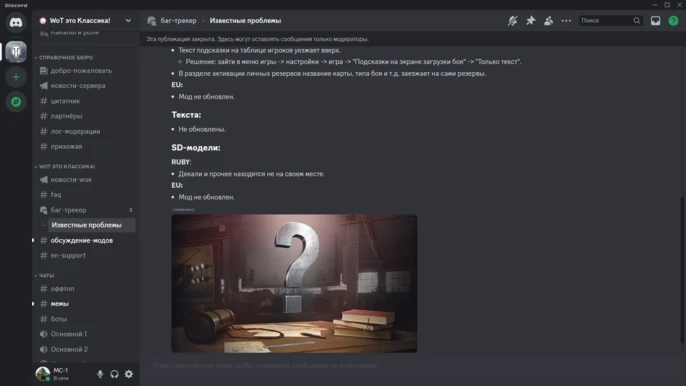The image size is (686, 386).
Task: Collapse the ЧАТЫ category
Action: (x=44, y=275)
